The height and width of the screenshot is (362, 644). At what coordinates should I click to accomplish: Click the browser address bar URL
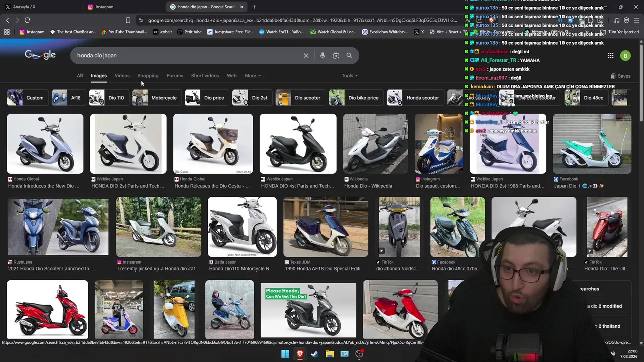coord(302,20)
